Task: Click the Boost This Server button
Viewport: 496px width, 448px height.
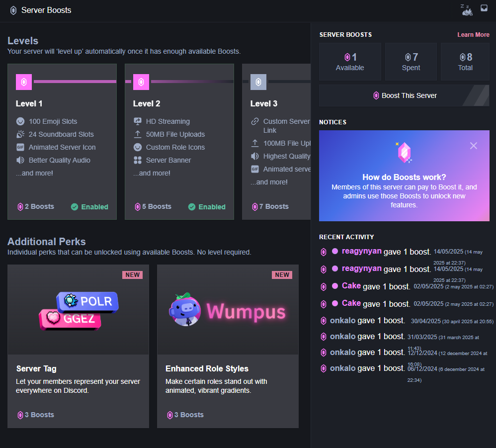Action: [x=404, y=95]
